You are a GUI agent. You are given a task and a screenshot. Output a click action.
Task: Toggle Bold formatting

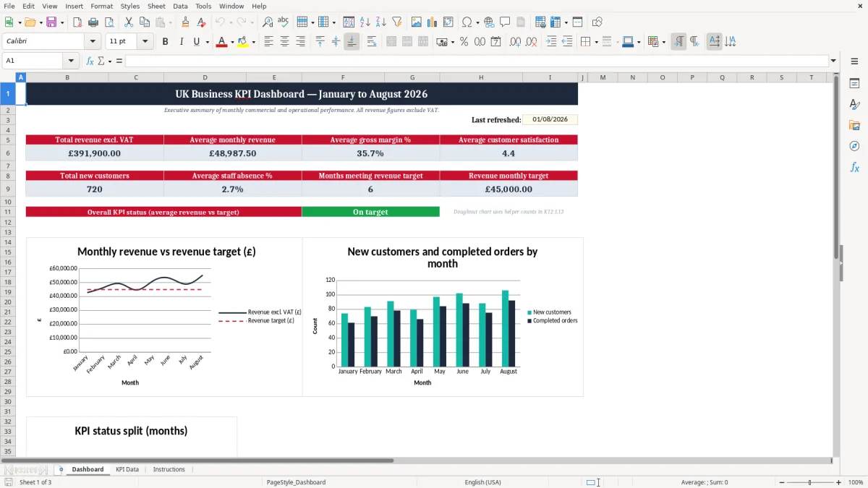[165, 42]
